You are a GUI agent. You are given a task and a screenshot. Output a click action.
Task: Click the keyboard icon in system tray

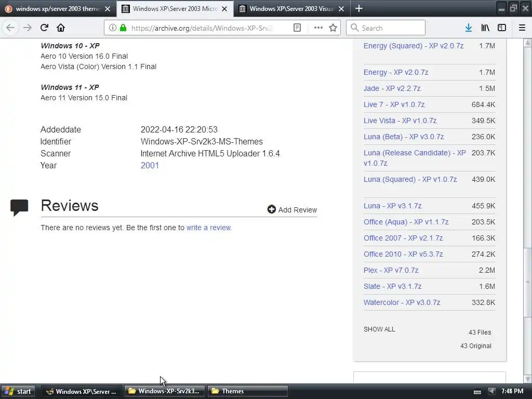[x=477, y=392]
